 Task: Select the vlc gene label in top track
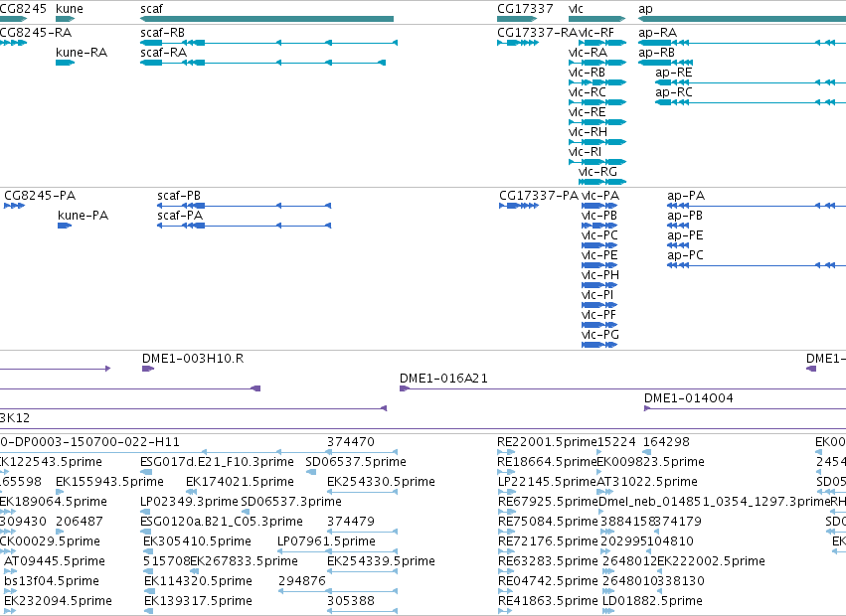coord(576,9)
